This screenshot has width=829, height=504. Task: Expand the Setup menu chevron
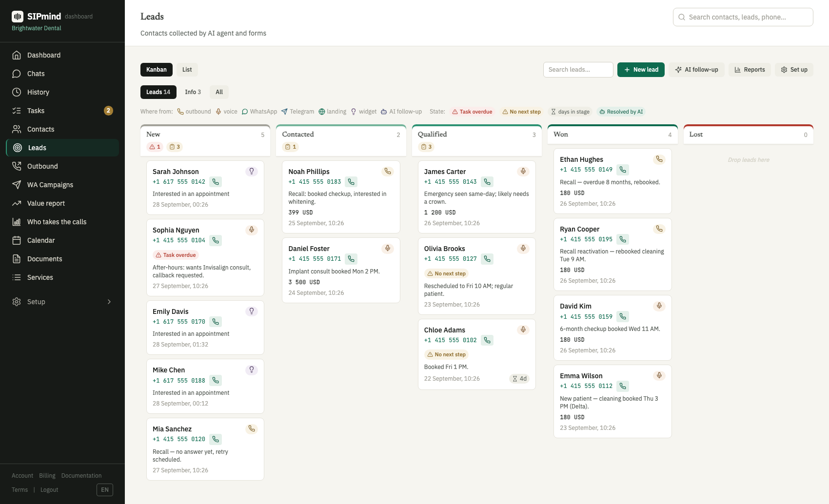click(109, 302)
